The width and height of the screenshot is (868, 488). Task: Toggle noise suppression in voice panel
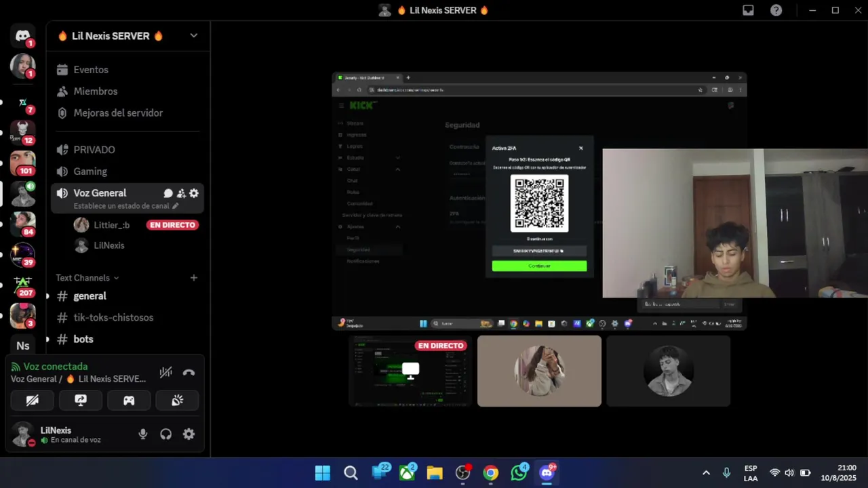pos(165,372)
